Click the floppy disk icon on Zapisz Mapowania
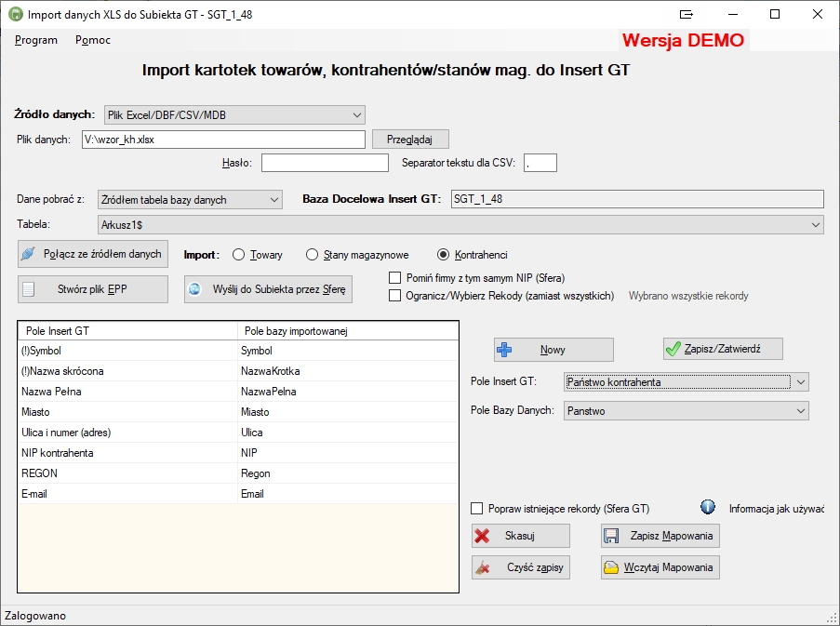 (x=611, y=536)
